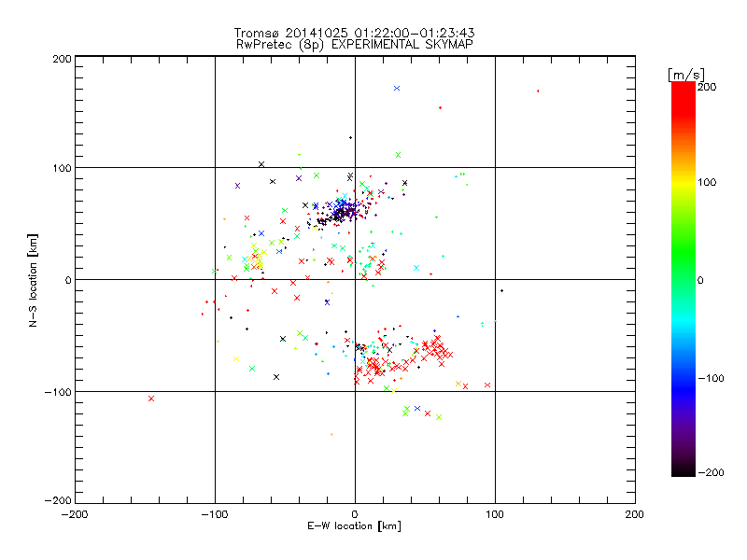Click the y-axis tick label '-100'
Viewport: 747px width, 560px height.
58,392
